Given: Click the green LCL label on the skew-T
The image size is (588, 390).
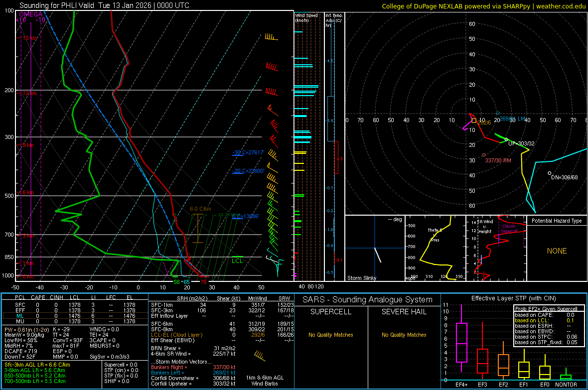Looking at the screenshot, I should pos(237,261).
